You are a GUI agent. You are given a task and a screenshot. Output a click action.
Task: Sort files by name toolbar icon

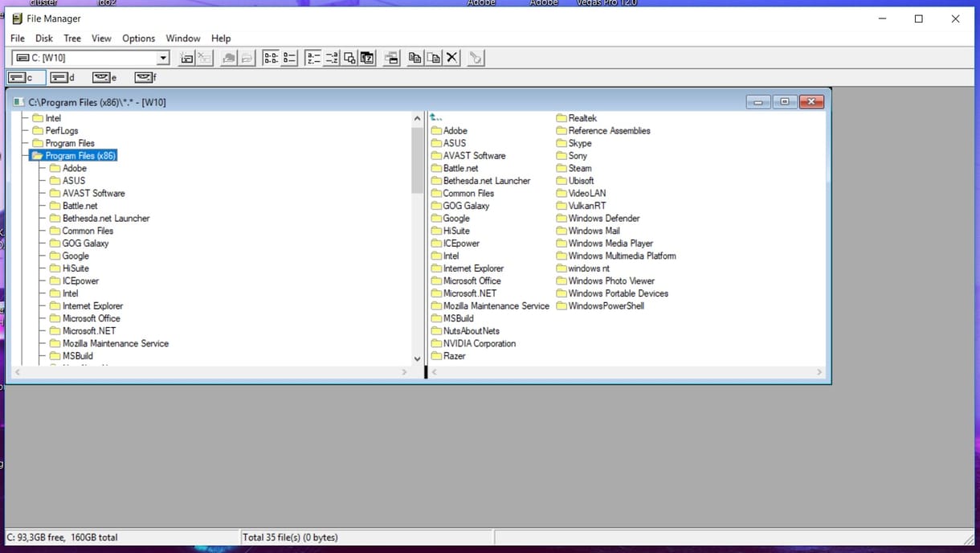(x=313, y=58)
